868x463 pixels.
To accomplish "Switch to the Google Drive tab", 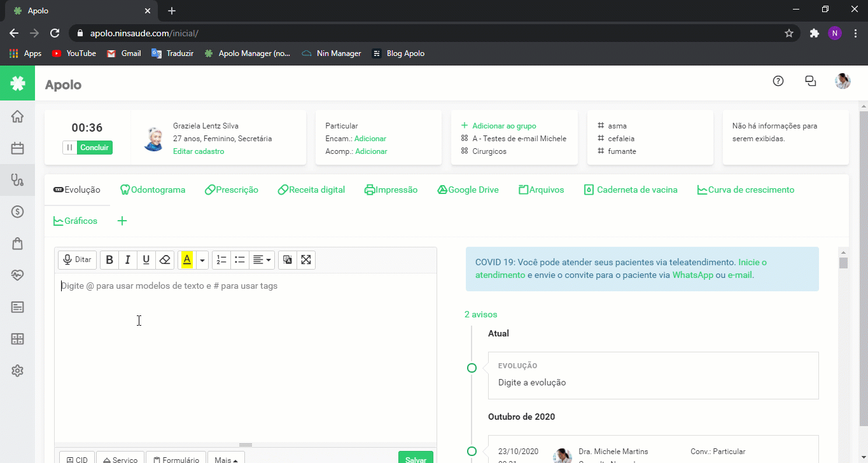I will tap(468, 190).
